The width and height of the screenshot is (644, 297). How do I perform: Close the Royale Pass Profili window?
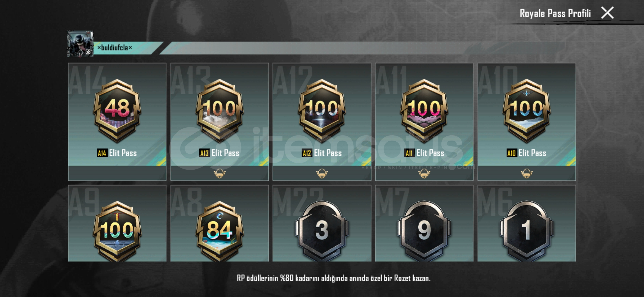click(x=607, y=13)
